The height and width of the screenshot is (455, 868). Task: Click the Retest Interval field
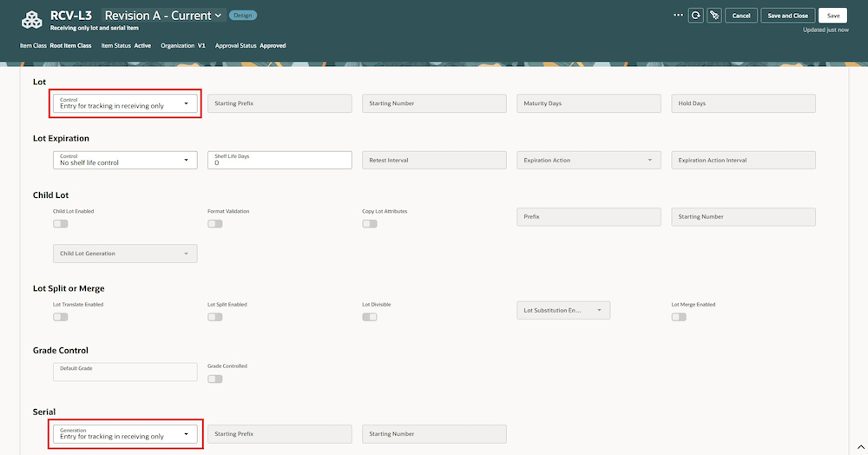pyautogui.click(x=435, y=160)
